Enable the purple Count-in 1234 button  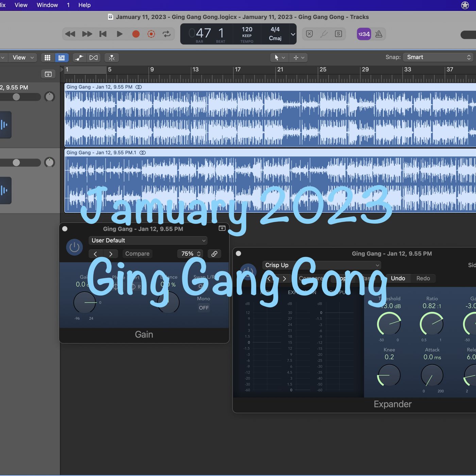click(x=364, y=34)
